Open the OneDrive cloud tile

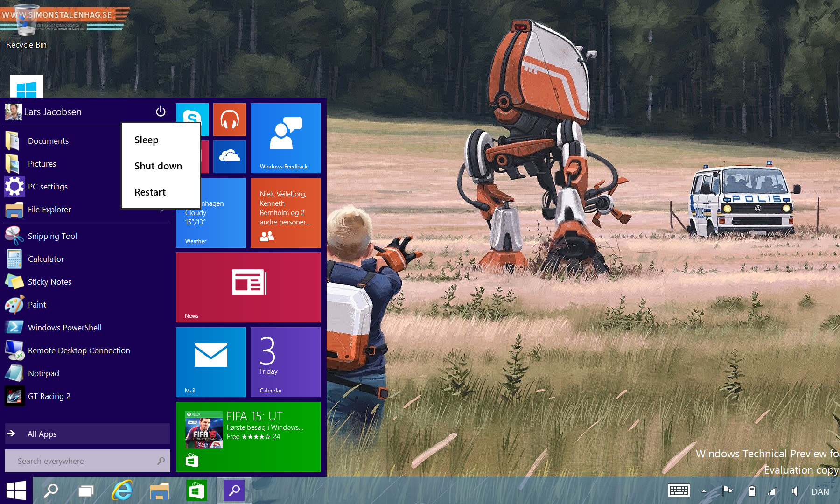[x=229, y=156]
